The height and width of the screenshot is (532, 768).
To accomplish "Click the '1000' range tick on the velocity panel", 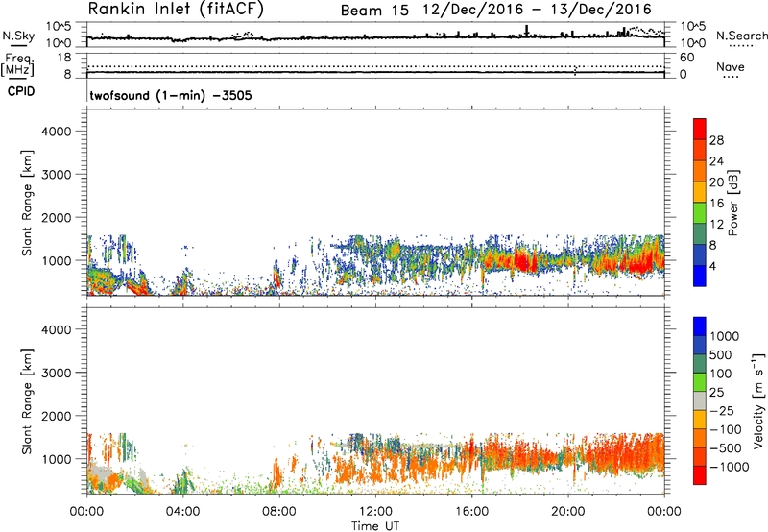I will click(x=57, y=459).
